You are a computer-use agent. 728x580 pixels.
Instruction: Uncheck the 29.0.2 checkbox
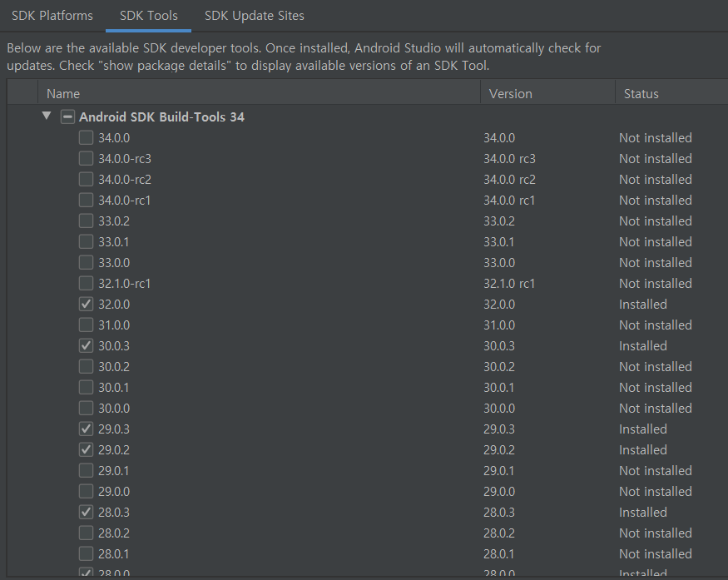(86, 449)
